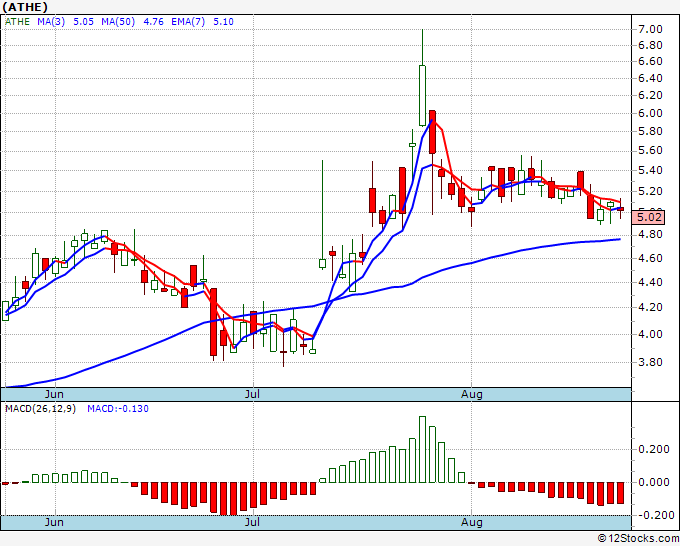The image size is (680, 546).
Task: Click the 6.00 price axis label
Action: tap(650, 113)
